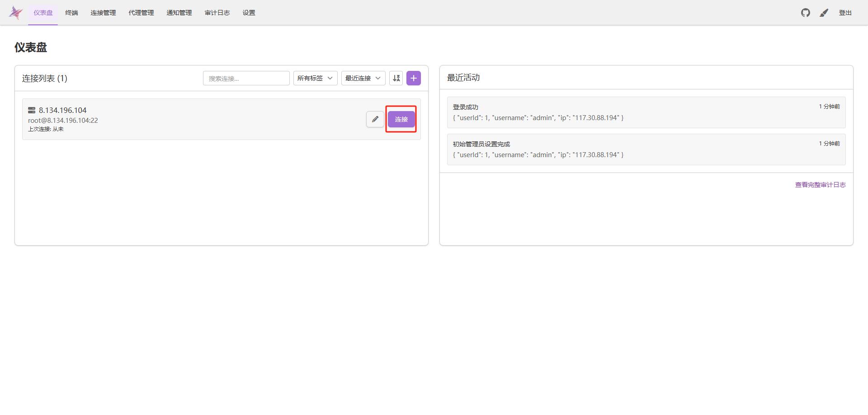Focus the 搜索连接 search field
Screen dimensions: 868x415
246,78
